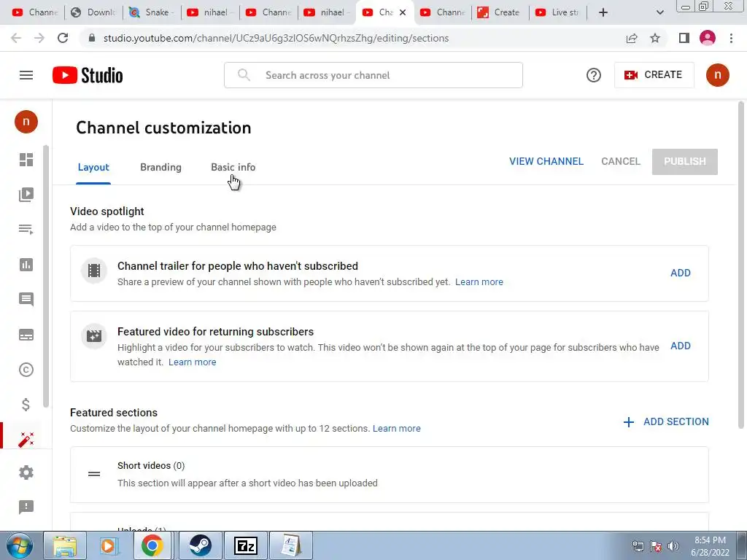Open the hamburger navigation menu

click(26, 75)
